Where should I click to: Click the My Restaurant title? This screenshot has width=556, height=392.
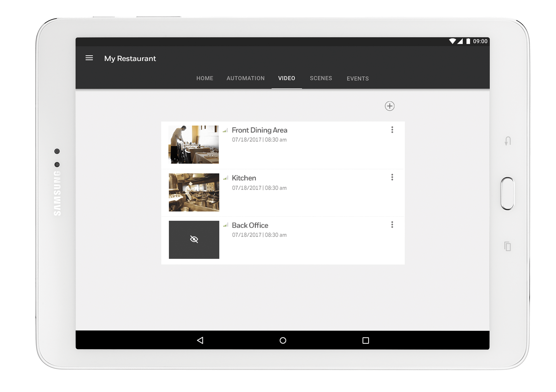tap(130, 59)
